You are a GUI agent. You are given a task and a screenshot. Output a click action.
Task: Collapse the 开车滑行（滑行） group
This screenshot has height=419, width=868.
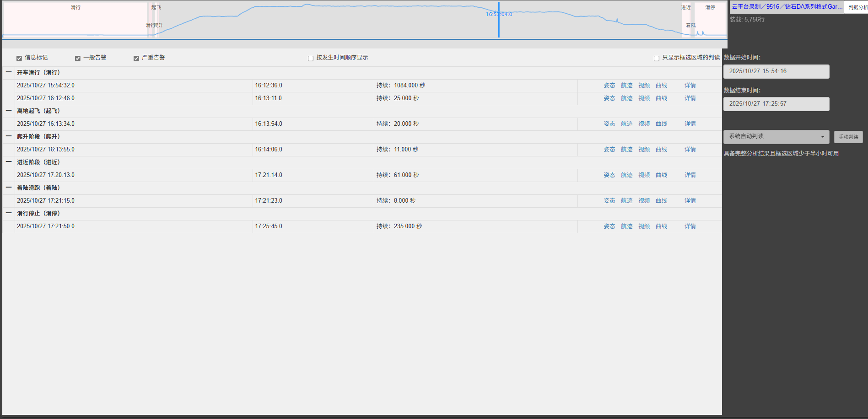click(9, 72)
